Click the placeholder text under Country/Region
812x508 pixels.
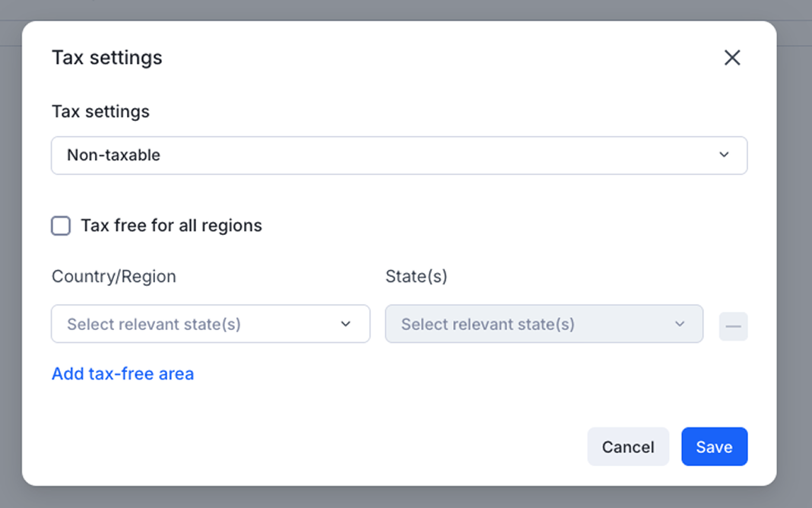154,324
